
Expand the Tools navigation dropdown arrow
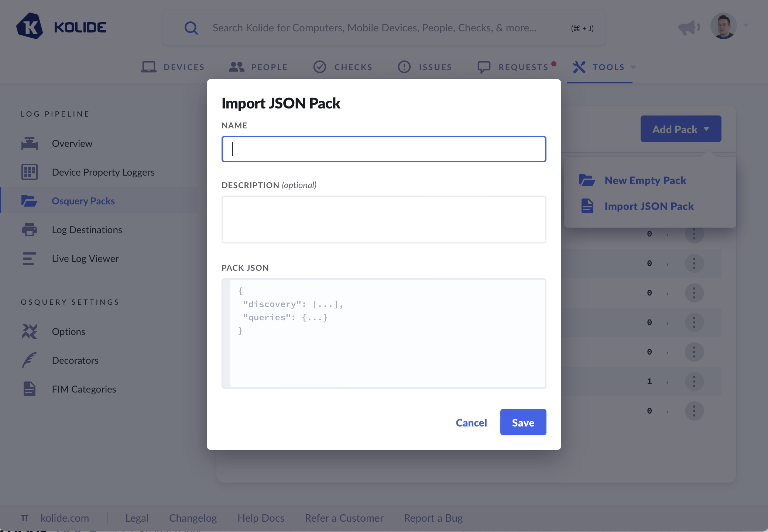pyautogui.click(x=633, y=67)
